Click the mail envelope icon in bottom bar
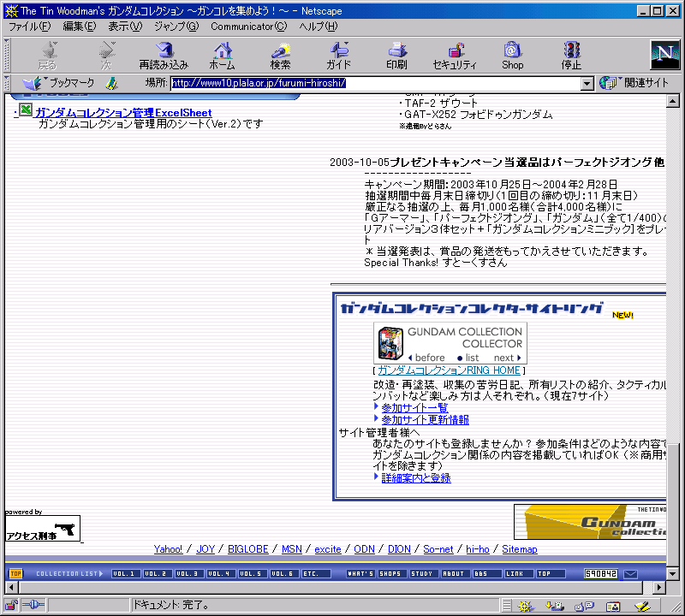Image resolution: width=685 pixels, height=616 pixels. pos(630,574)
